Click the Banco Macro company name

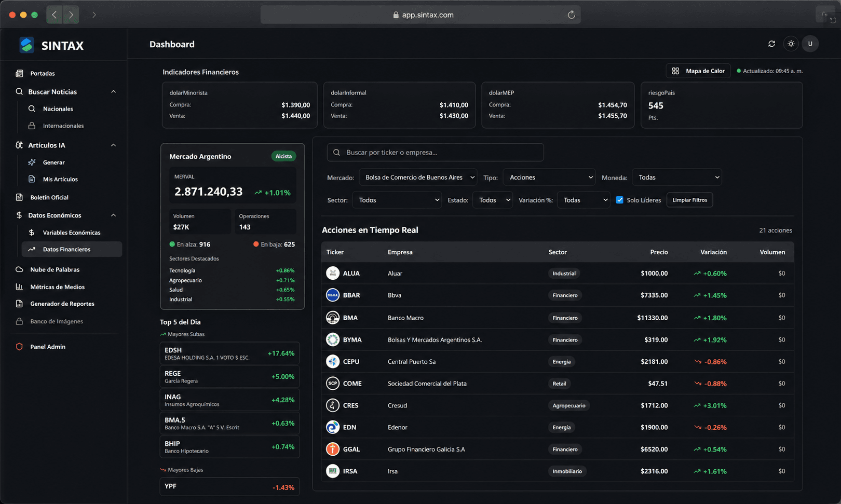click(405, 318)
